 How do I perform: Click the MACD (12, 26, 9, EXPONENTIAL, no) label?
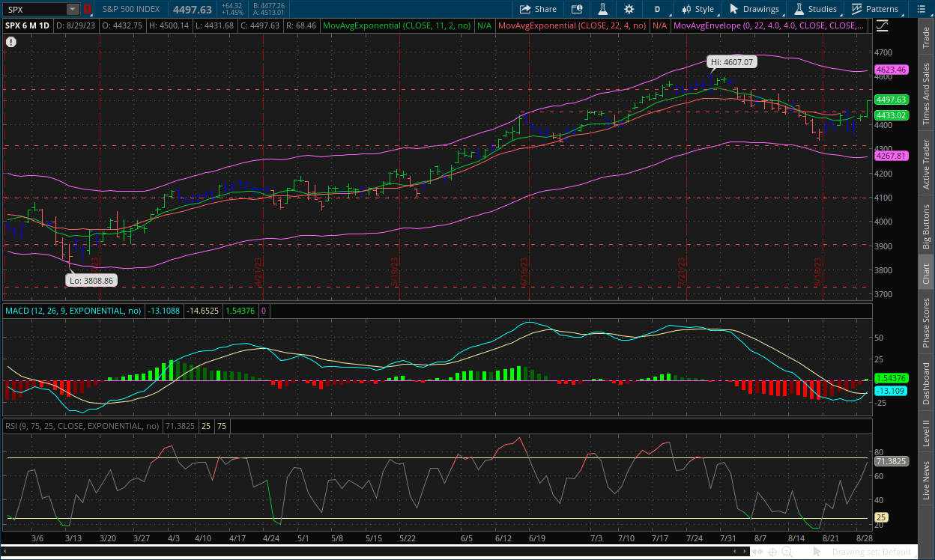click(73, 310)
